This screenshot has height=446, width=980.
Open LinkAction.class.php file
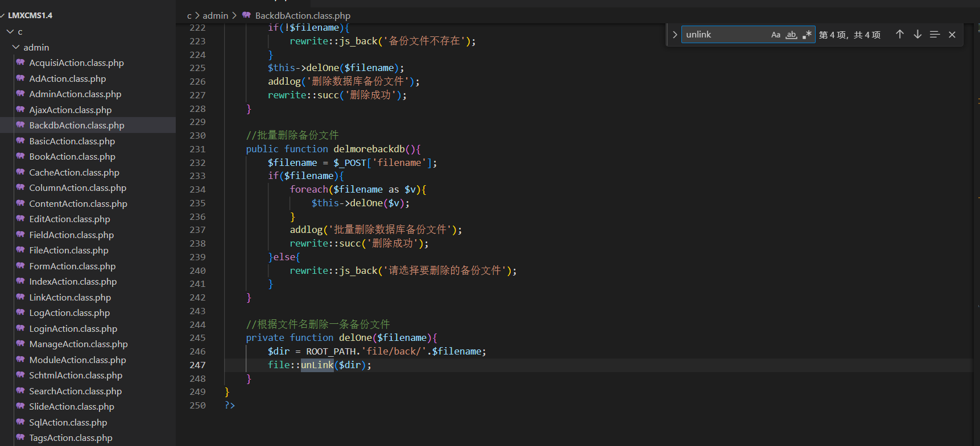[x=70, y=297]
